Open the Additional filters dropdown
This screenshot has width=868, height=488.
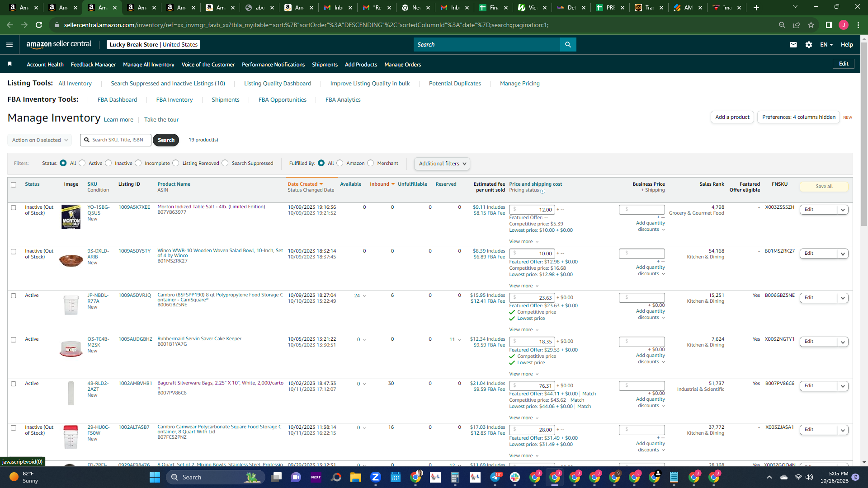[x=442, y=164]
